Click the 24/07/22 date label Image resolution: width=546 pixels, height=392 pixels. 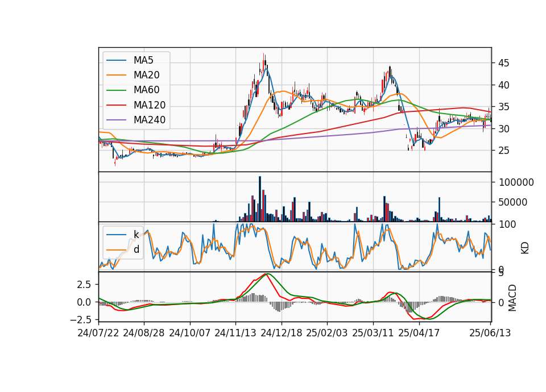pos(98,333)
